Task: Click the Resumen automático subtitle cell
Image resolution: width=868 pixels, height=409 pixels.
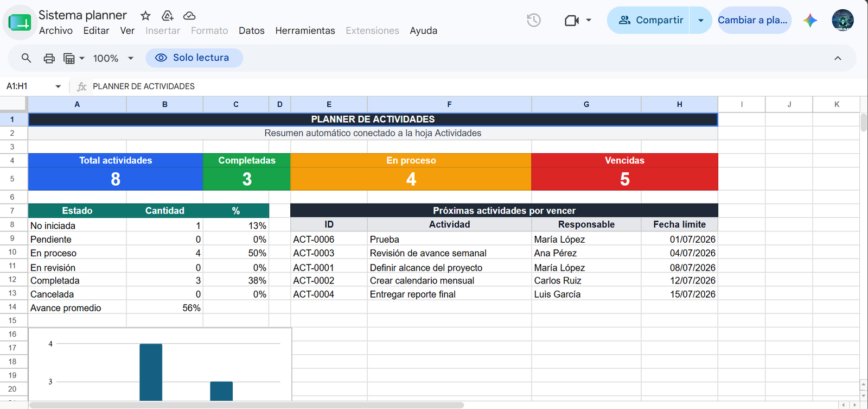Action: click(x=373, y=133)
